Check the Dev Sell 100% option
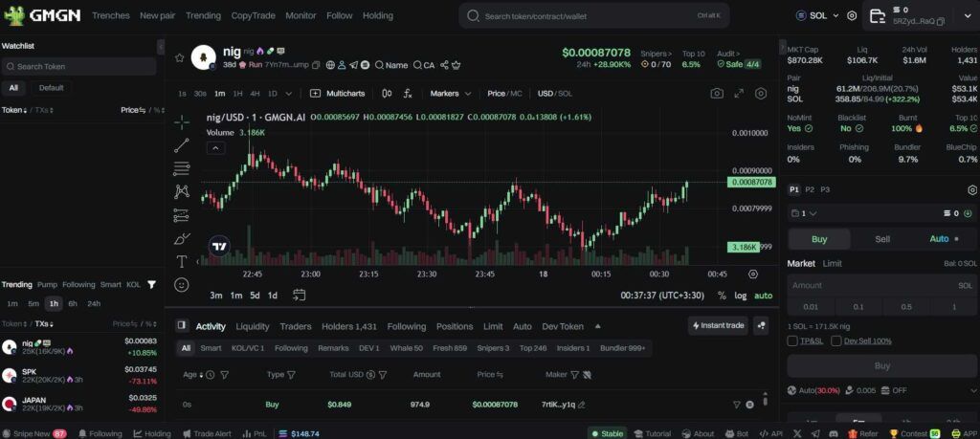980x439 pixels. [x=836, y=340]
